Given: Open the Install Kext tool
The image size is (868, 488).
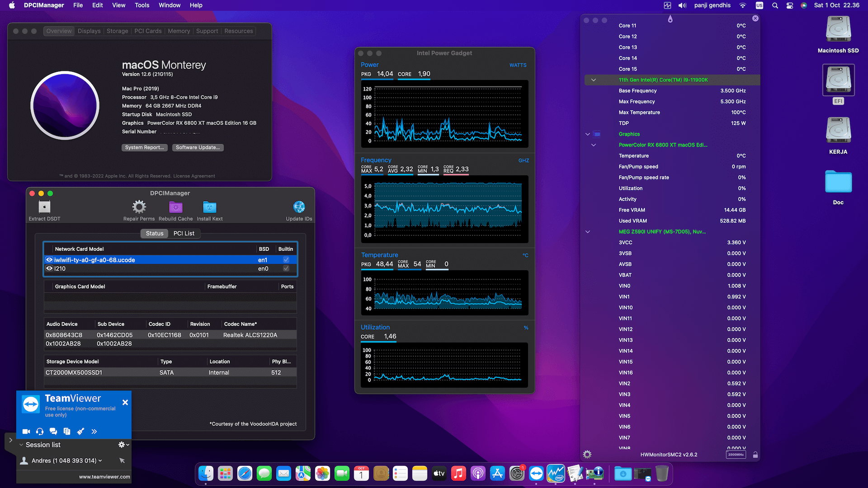Looking at the screenshot, I should coord(209,208).
